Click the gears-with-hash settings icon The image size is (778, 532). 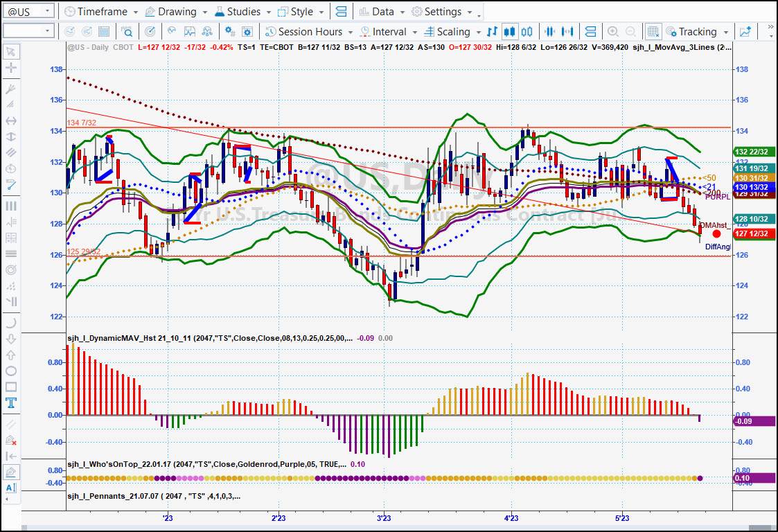pos(230,32)
